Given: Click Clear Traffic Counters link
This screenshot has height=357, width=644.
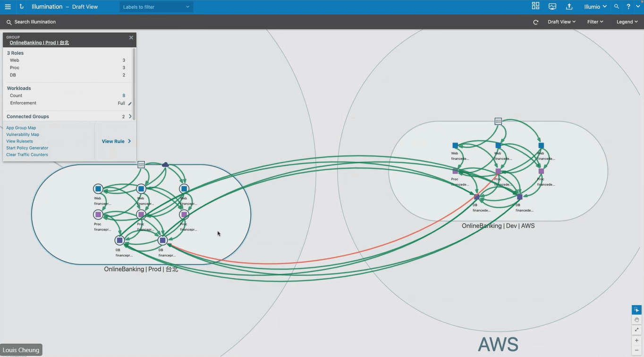Looking at the screenshot, I should tap(27, 155).
